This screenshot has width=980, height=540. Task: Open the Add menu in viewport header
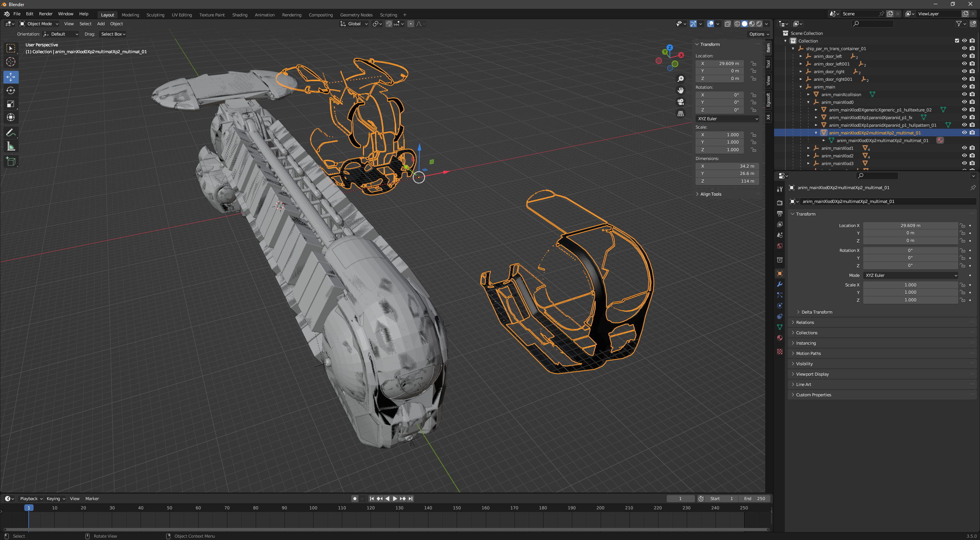click(x=101, y=24)
